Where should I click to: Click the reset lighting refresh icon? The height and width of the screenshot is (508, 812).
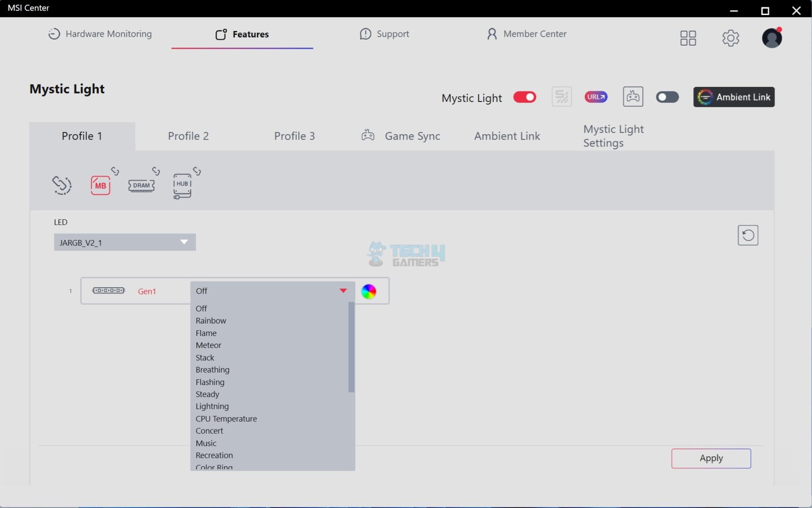(x=748, y=235)
